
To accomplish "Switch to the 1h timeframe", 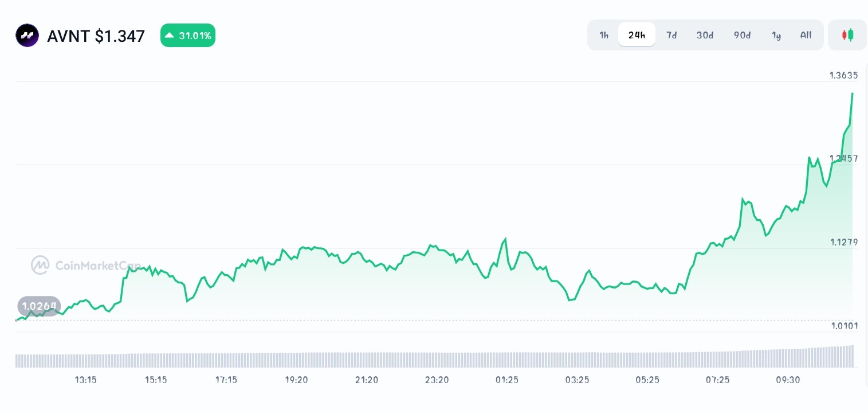I will [x=604, y=35].
